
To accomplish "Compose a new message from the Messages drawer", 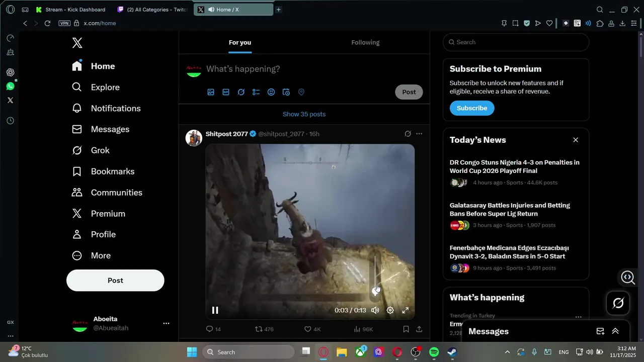I will click(600, 331).
